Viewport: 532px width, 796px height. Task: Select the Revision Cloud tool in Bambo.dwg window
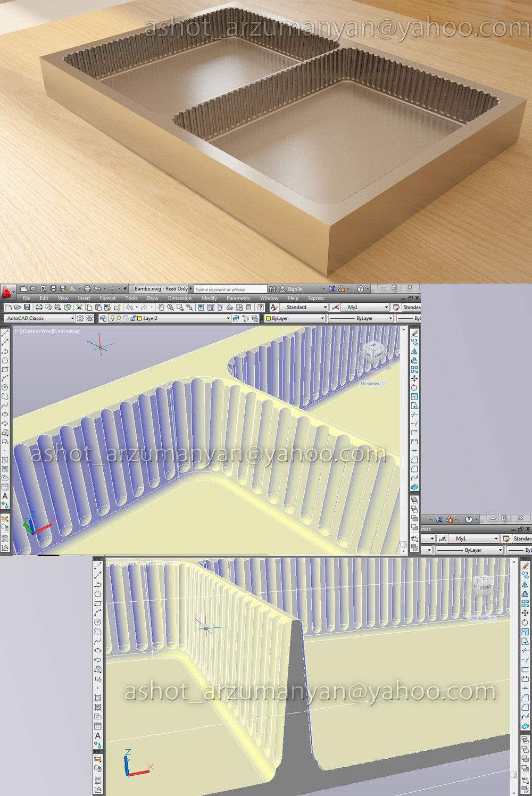pos(5,396)
